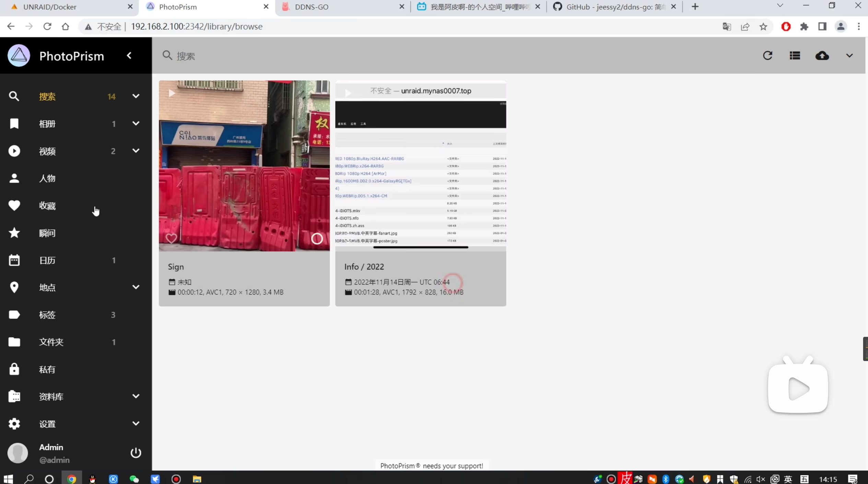Expand the Settings submenu chevron
This screenshot has height=484, width=868.
[x=136, y=424]
